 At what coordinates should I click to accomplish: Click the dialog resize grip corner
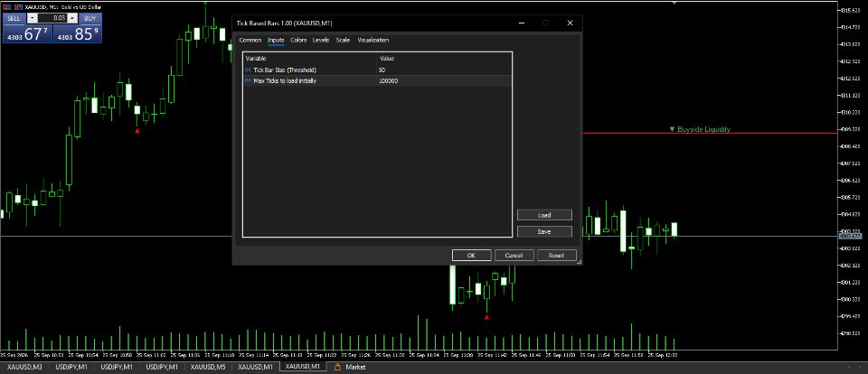point(579,262)
